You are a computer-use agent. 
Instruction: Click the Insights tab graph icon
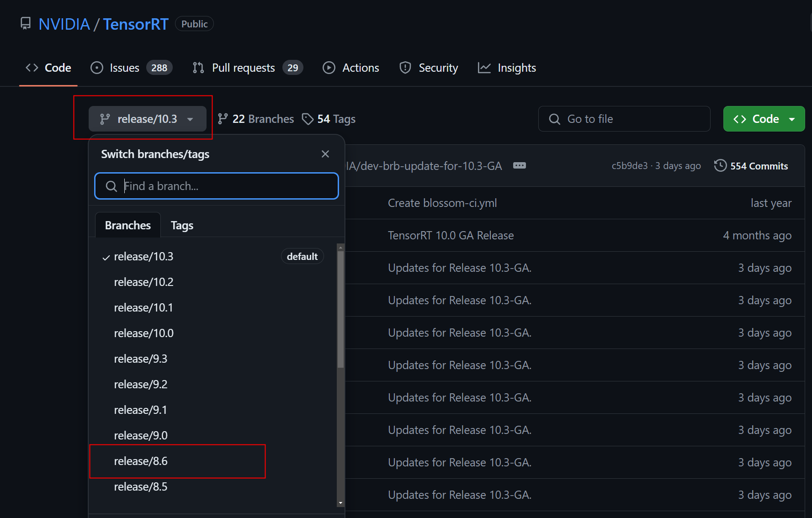pos(484,68)
